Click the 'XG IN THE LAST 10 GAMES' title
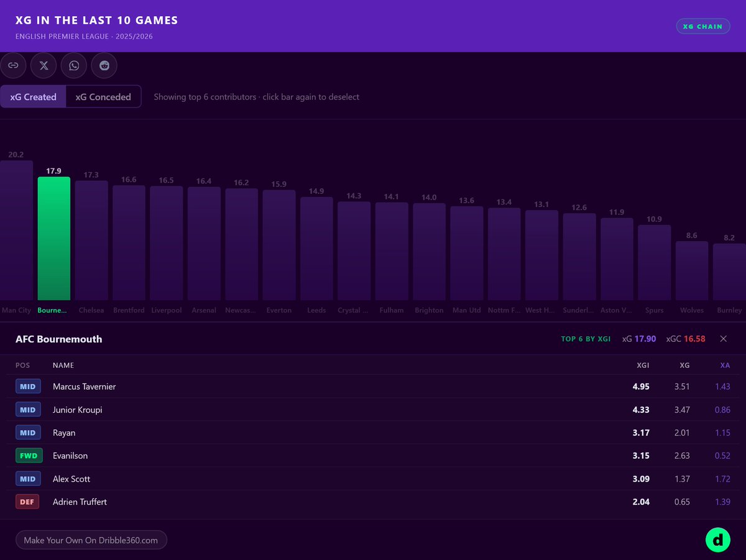The image size is (746, 560). (x=97, y=21)
